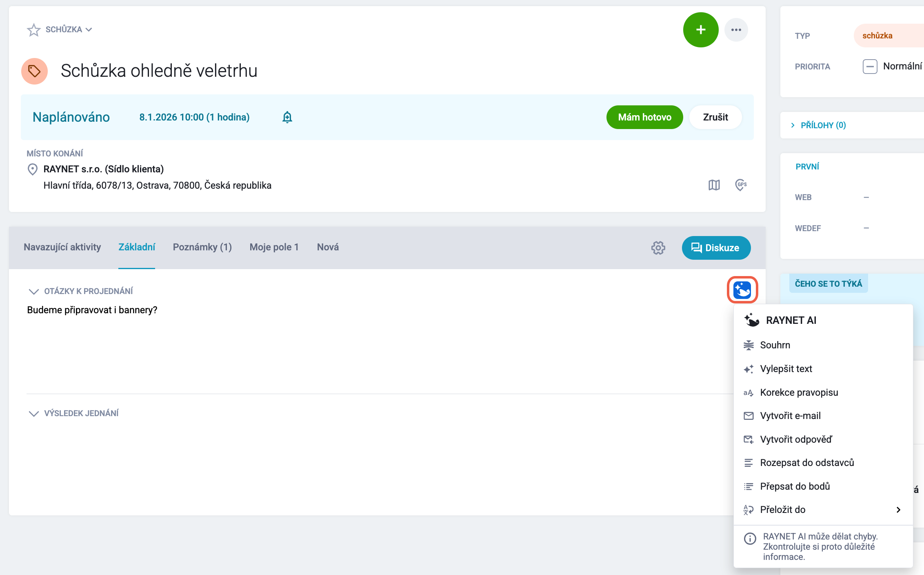Click the orange tag icon next to the title
This screenshot has height=575, width=924.
point(34,71)
